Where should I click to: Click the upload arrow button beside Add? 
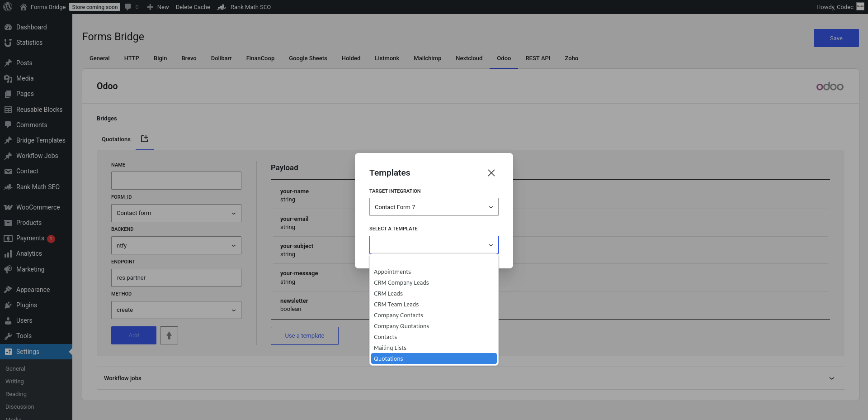coord(169,335)
